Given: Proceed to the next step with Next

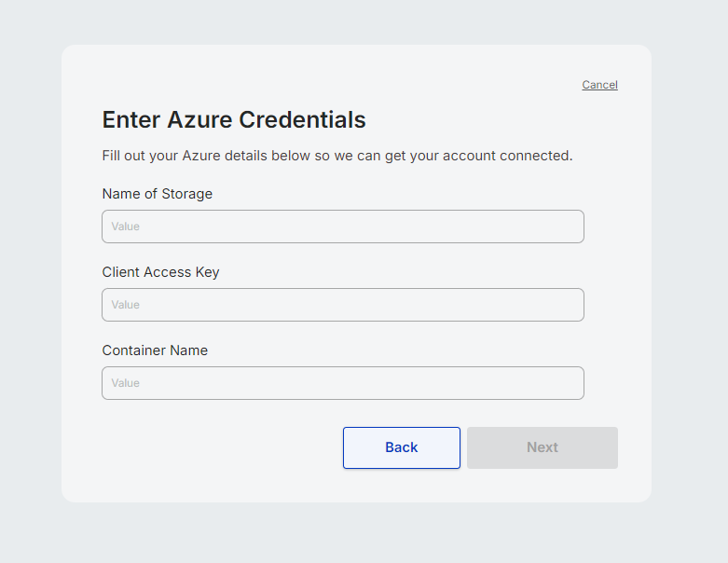Looking at the screenshot, I should [542, 447].
